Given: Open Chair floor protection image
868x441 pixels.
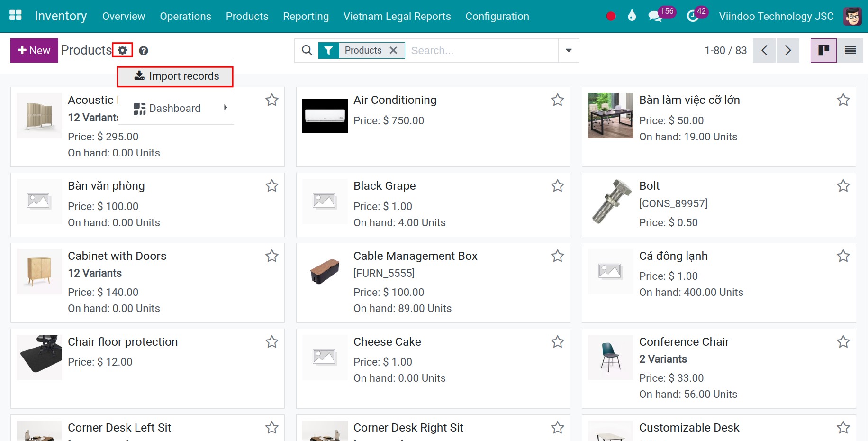Looking at the screenshot, I should pos(39,358).
